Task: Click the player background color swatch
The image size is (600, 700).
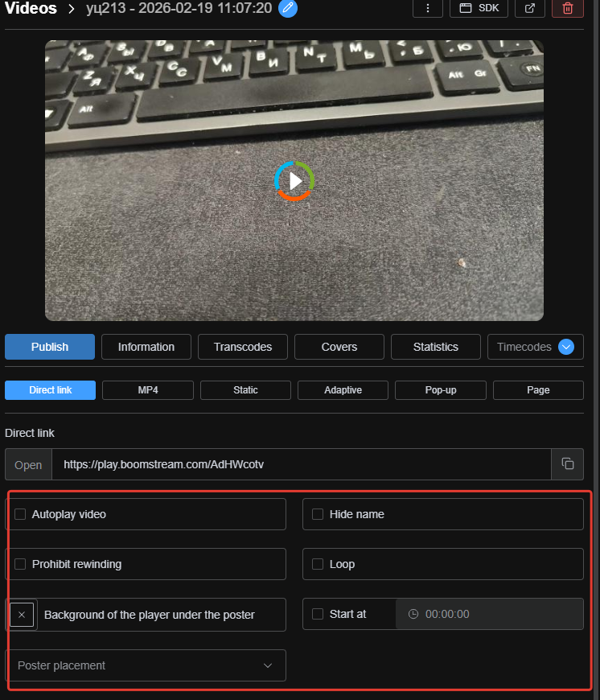Action: pos(22,615)
